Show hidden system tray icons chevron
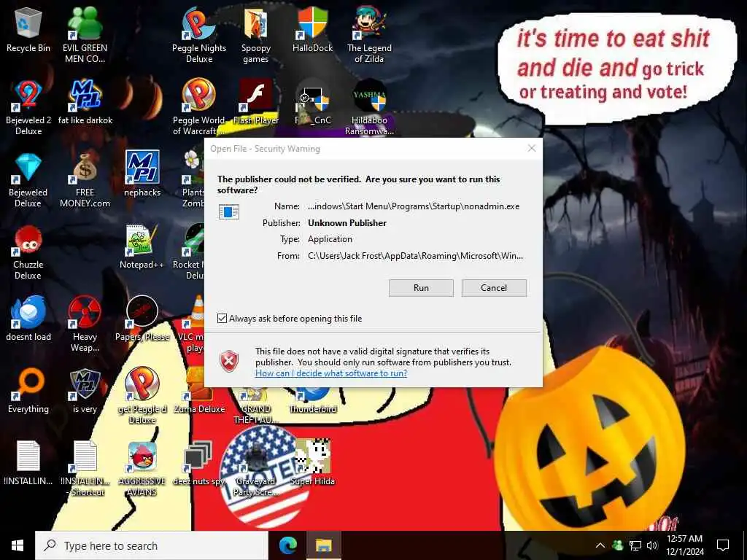Screen dimensions: 747x560 [x=600, y=545]
